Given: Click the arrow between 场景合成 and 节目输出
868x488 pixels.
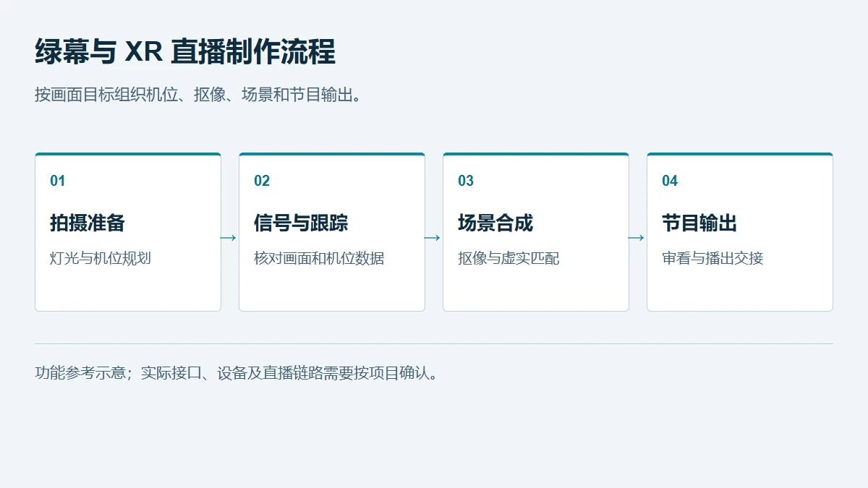Looking at the screenshot, I should (637, 238).
